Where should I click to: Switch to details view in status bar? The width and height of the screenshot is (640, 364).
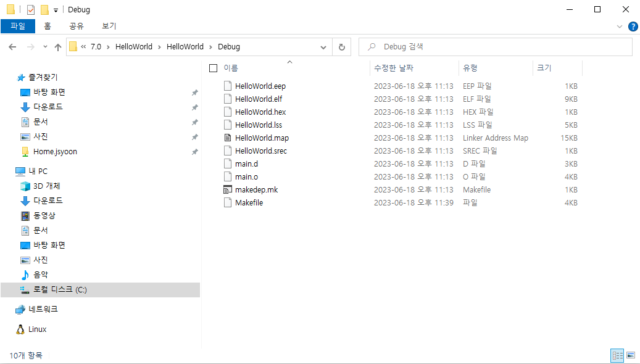point(617,355)
